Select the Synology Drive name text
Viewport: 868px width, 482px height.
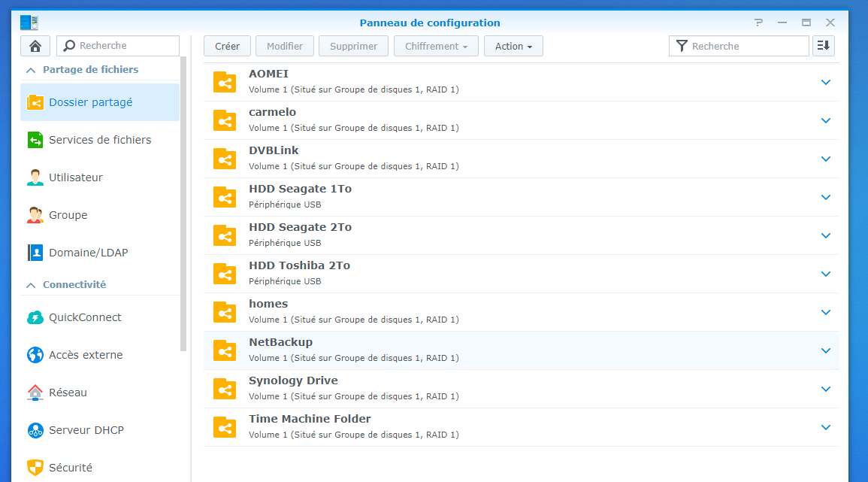tap(293, 380)
